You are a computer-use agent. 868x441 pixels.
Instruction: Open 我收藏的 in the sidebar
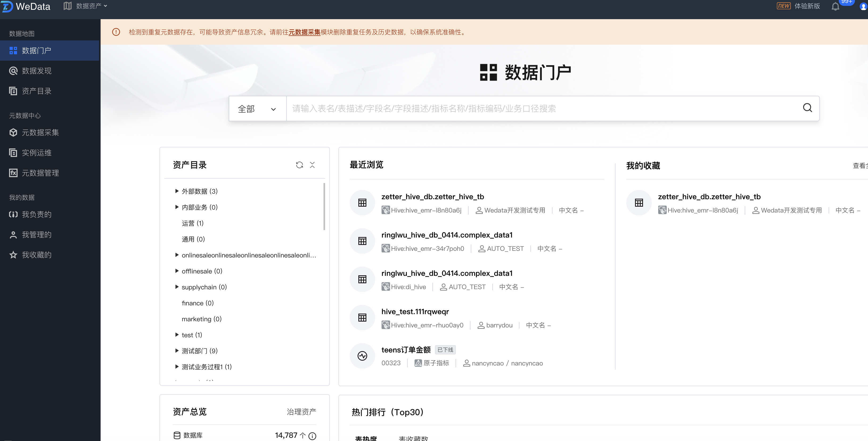click(50, 255)
